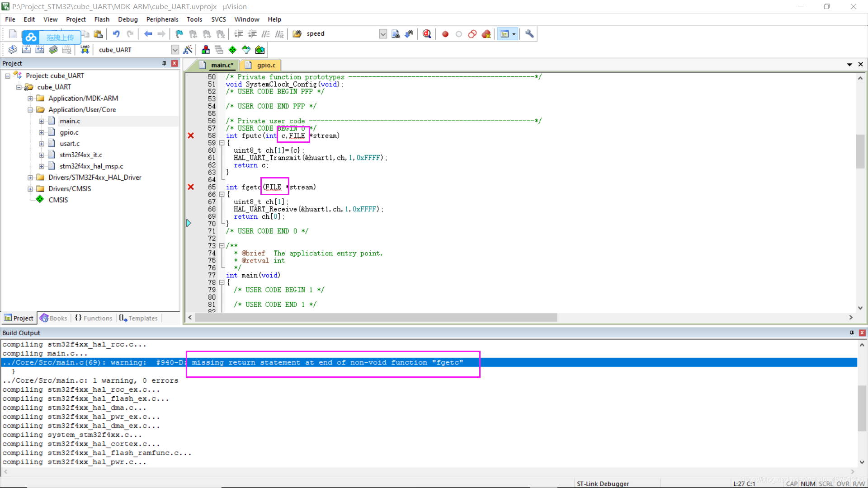The height and width of the screenshot is (488, 868).
Task: Toggle breakpoint on line 58
Action: (x=191, y=135)
